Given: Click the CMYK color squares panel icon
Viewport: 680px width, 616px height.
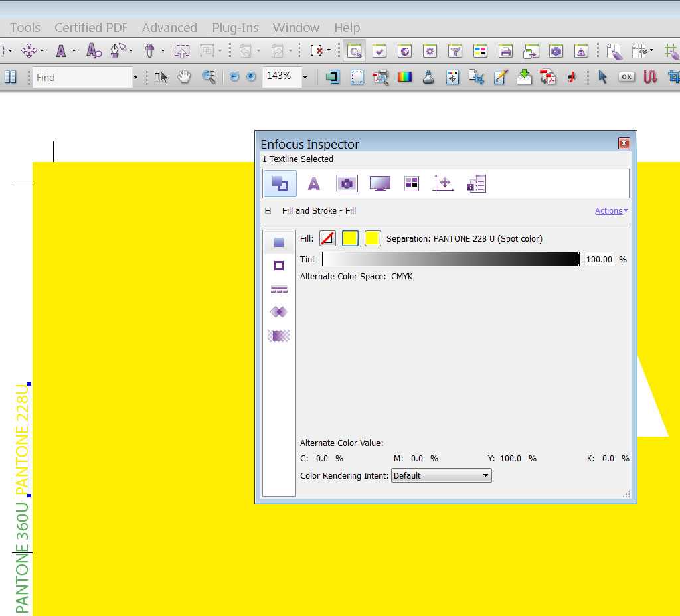Looking at the screenshot, I should tap(480, 51).
